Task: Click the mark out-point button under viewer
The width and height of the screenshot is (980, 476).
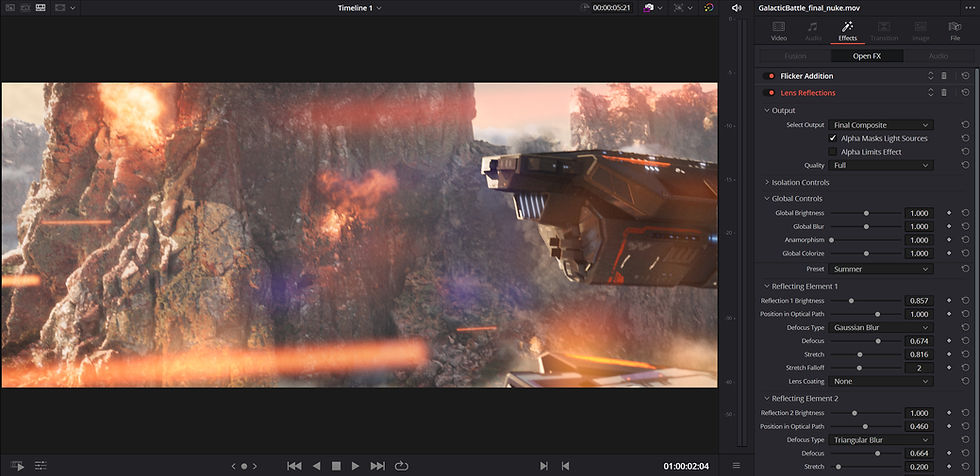Action: point(566,466)
